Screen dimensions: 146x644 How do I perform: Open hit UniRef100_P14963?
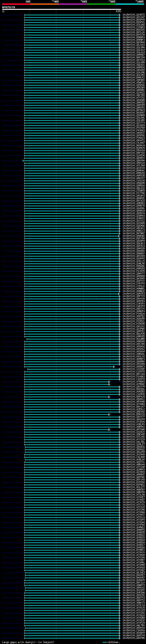134,377
